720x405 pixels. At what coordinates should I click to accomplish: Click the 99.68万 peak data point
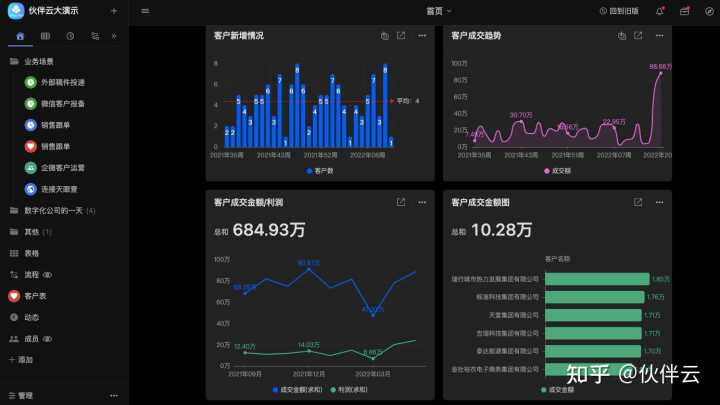click(661, 73)
